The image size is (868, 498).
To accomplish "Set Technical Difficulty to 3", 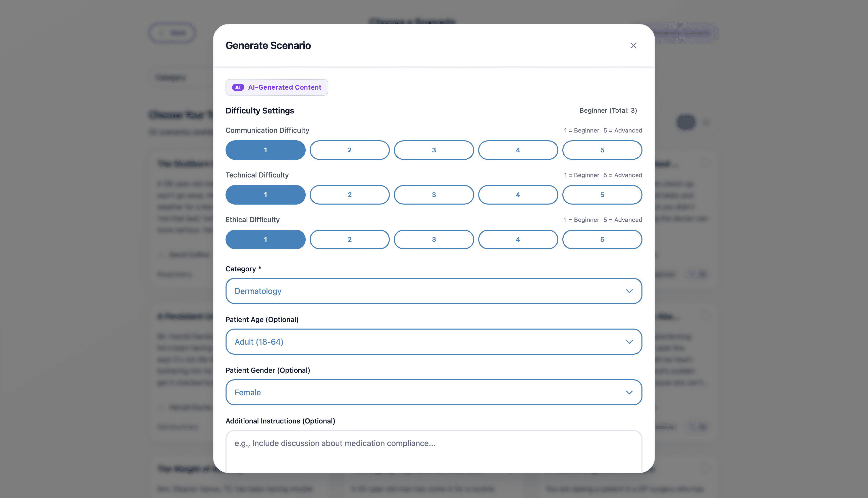I will point(433,195).
